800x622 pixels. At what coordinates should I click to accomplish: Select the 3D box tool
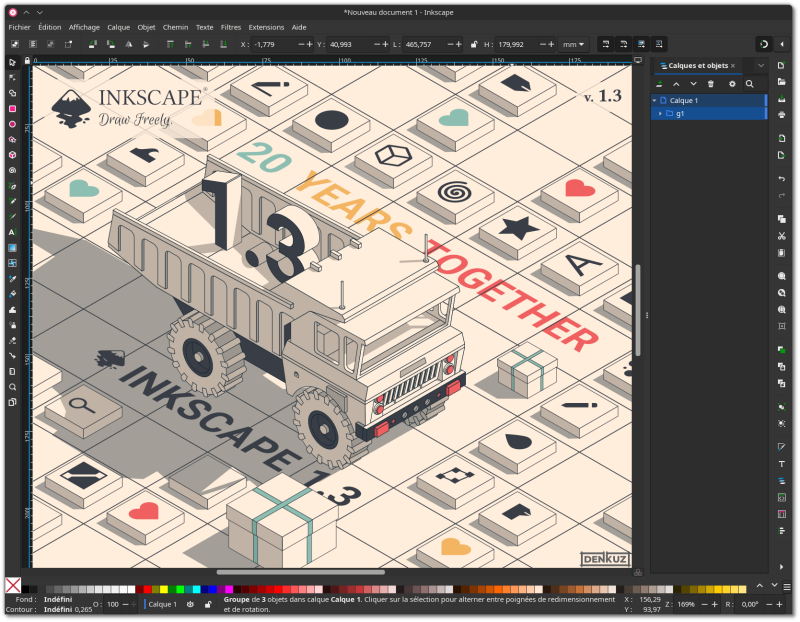point(12,155)
